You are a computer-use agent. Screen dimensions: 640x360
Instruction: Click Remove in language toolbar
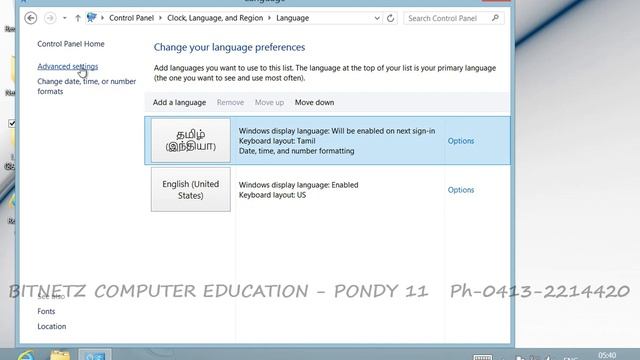click(230, 102)
